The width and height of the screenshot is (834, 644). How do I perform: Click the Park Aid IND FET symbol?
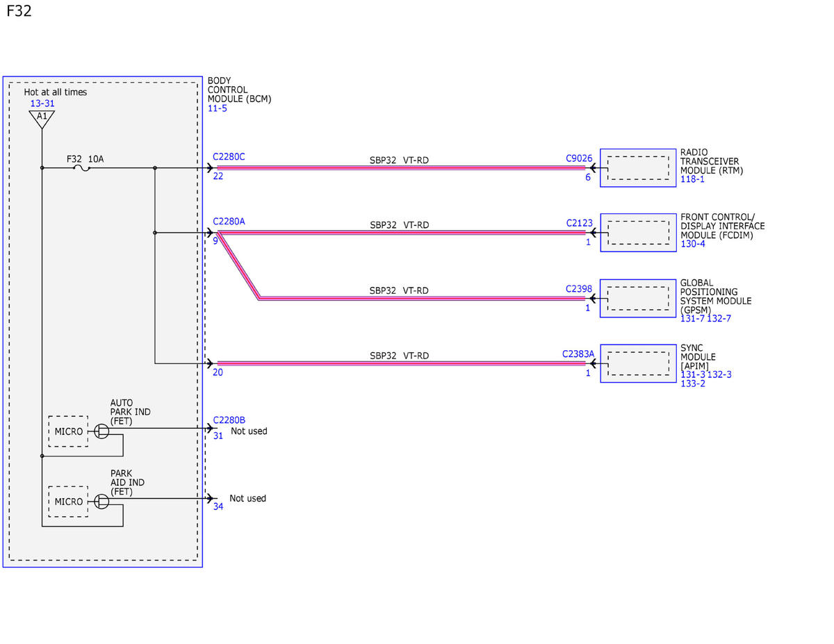(x=101, y=502)
